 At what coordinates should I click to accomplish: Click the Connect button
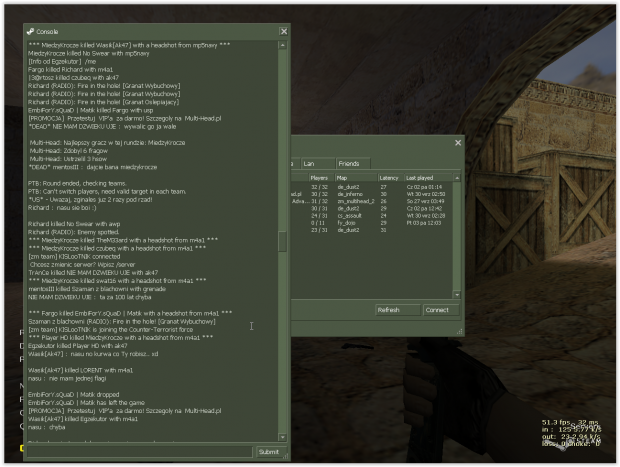click(441, 310)
